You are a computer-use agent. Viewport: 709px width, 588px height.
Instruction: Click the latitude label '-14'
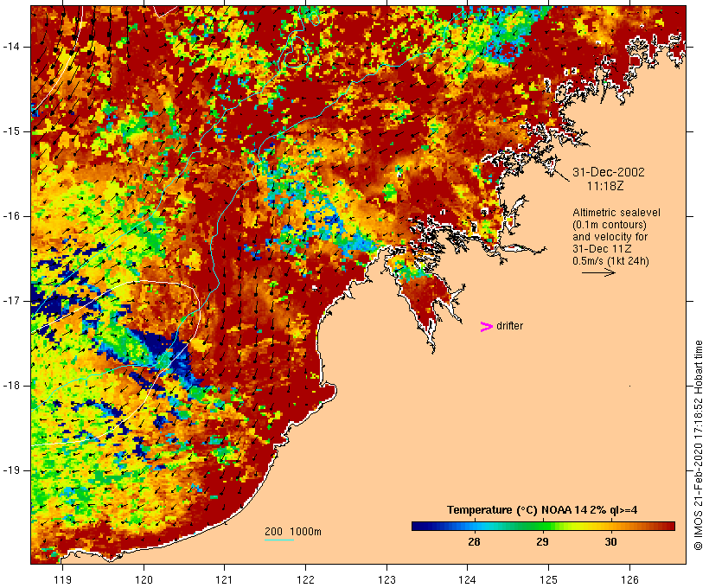tap(11, 47)
